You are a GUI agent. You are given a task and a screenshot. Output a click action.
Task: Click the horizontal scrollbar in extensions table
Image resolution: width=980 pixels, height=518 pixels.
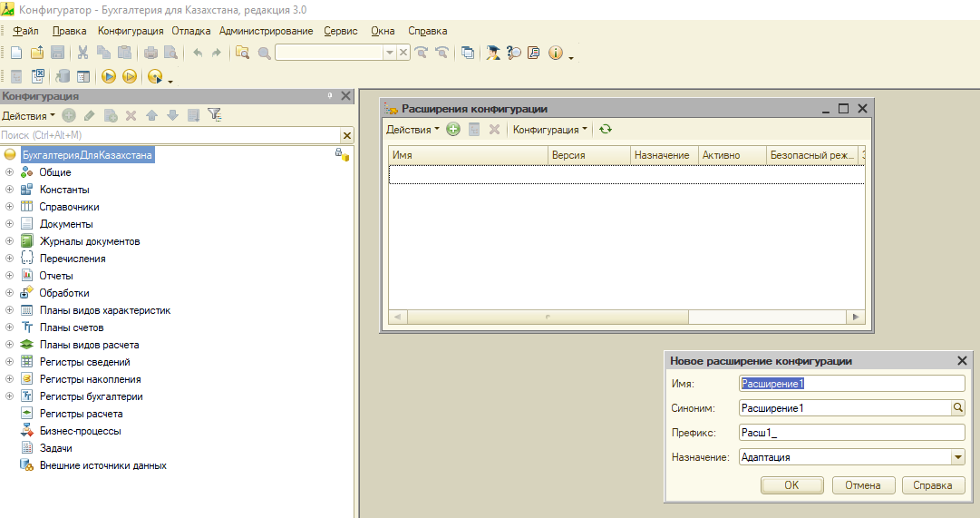pos(548,318)
